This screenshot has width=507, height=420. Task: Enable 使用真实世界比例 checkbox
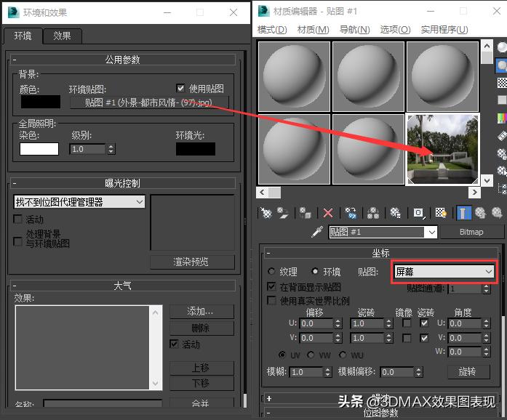(271, 300)
